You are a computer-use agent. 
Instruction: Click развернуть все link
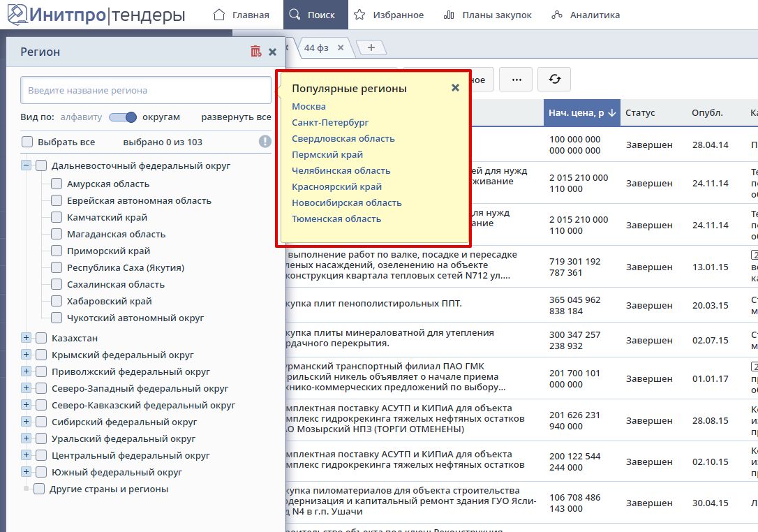pyautogui.click(x=236, y=117)
